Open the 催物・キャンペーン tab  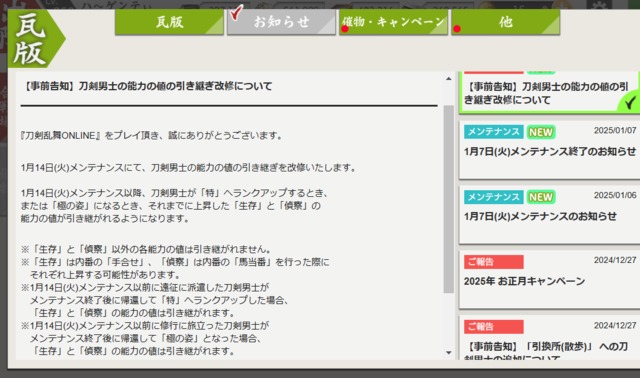[393, 22]
